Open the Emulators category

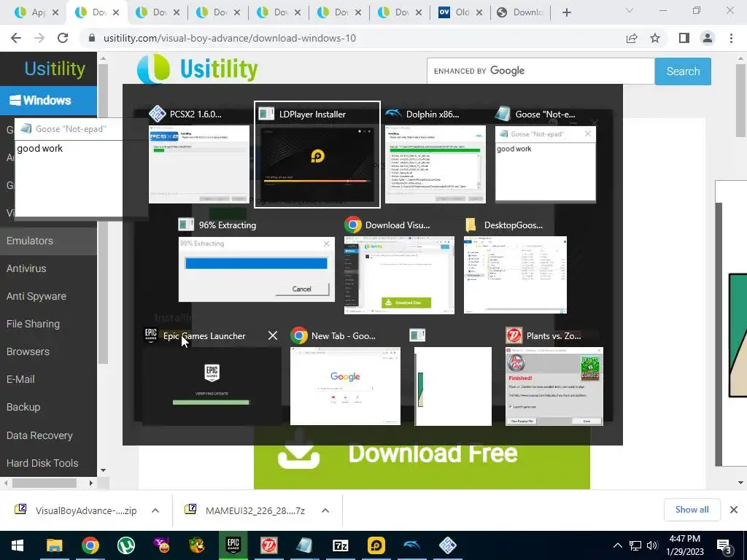click(x=48, y=241)
